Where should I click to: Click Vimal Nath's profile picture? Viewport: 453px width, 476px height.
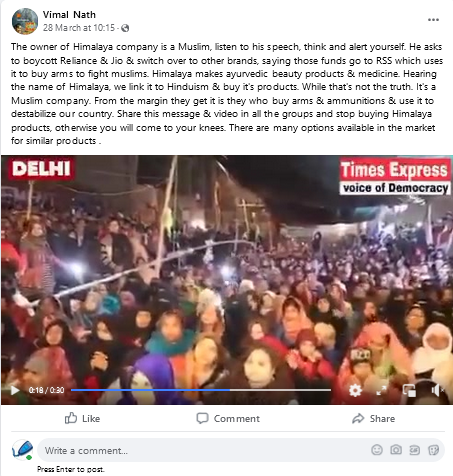pos(25,22)
